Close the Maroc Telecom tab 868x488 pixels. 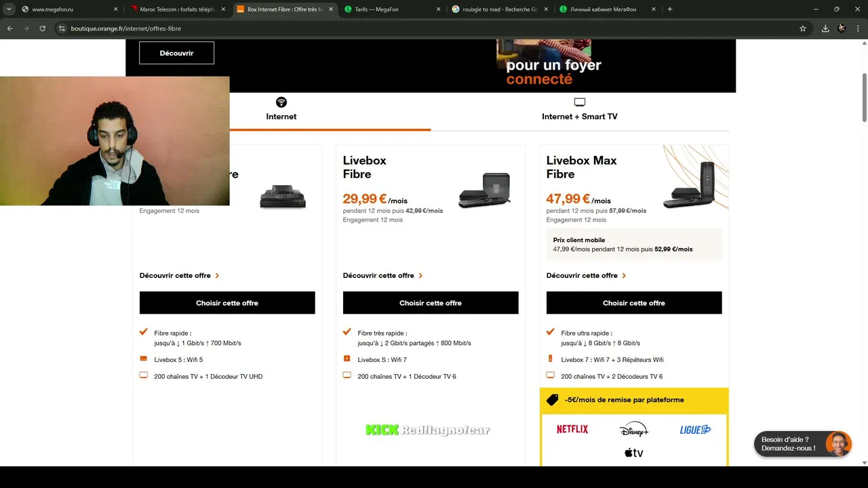point(223,9)
